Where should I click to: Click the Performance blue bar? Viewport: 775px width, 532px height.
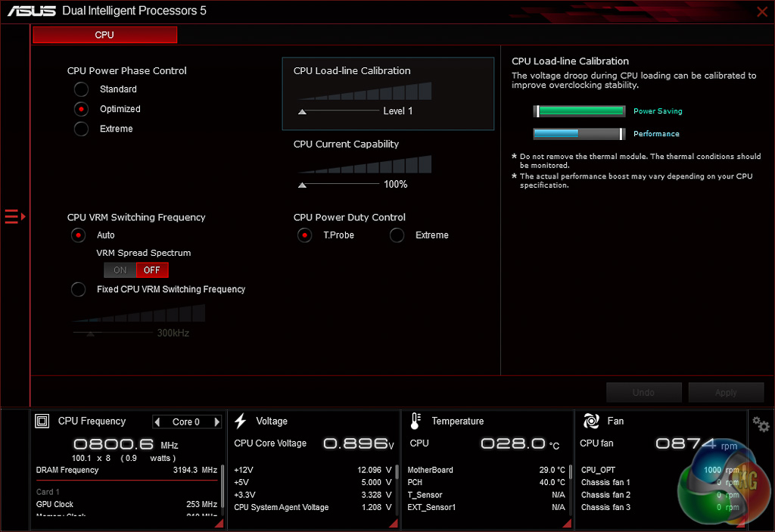[x=580, y=134]
